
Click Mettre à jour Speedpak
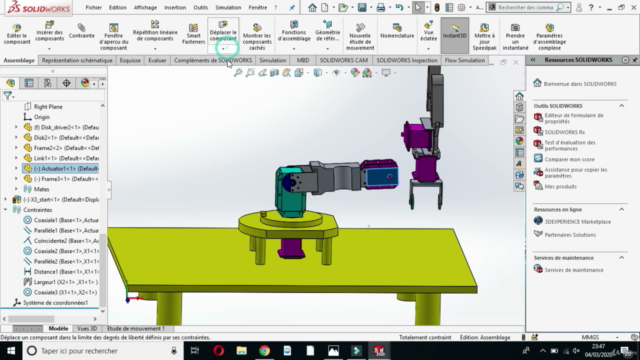coord(484,37)
